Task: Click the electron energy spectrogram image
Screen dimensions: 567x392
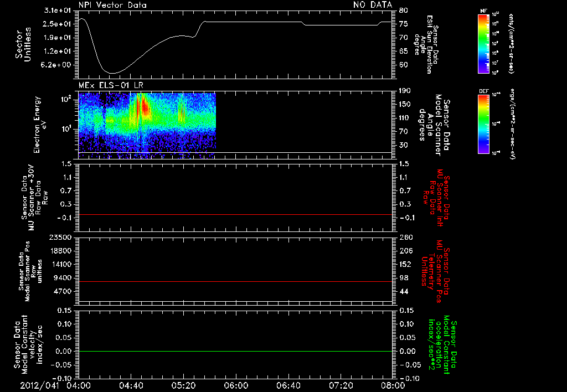Action: [x=147, y=126]
